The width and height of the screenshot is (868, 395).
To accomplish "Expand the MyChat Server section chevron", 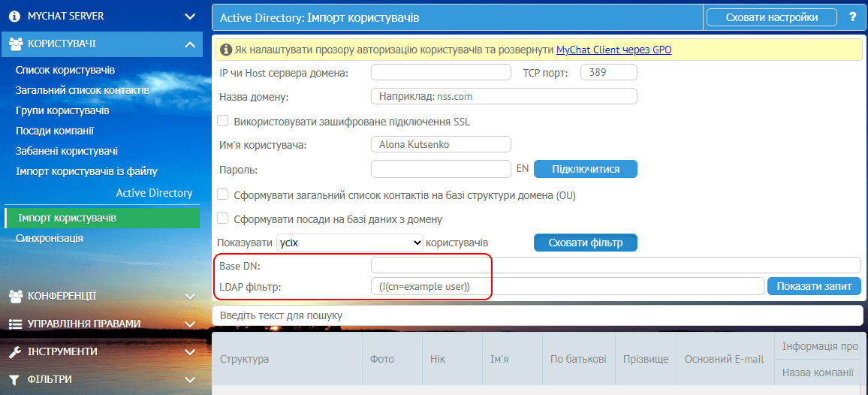I will pos(189,16).
